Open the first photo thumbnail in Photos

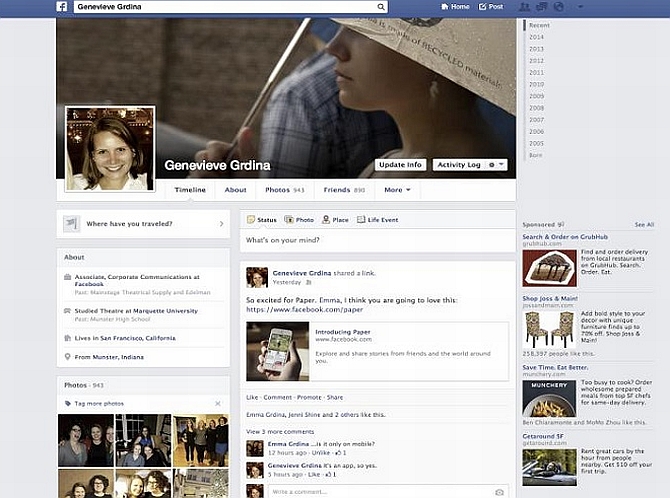86,440
